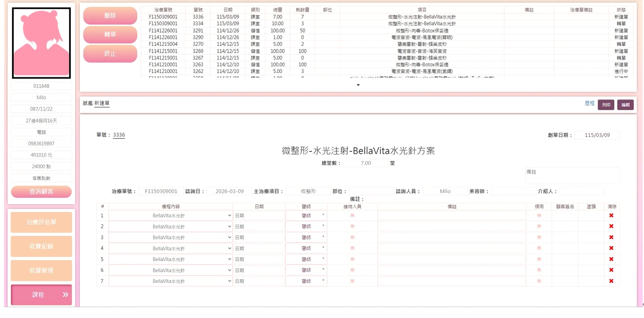Clear row 1 with the red X icon

tap(611, 216)
